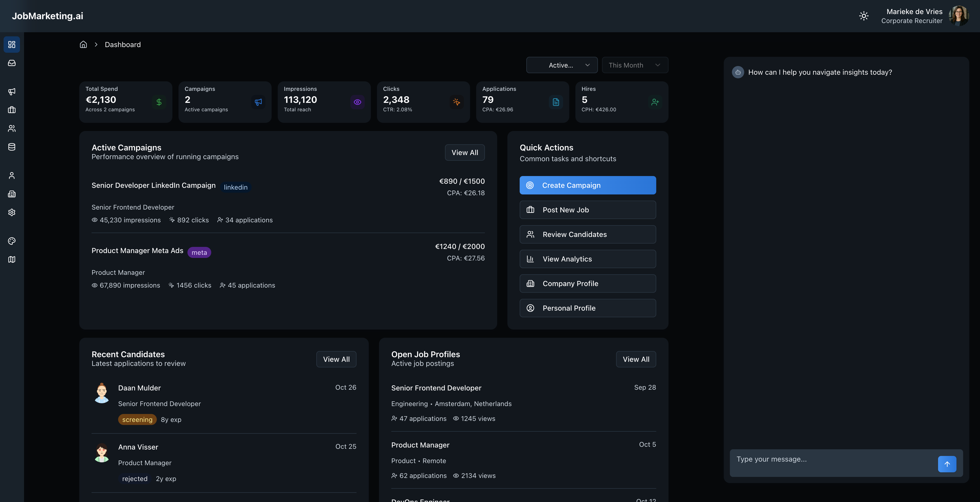
Task: Click the home breadcrumb icon
Action: pyautogui.click(x=83, y=45)
